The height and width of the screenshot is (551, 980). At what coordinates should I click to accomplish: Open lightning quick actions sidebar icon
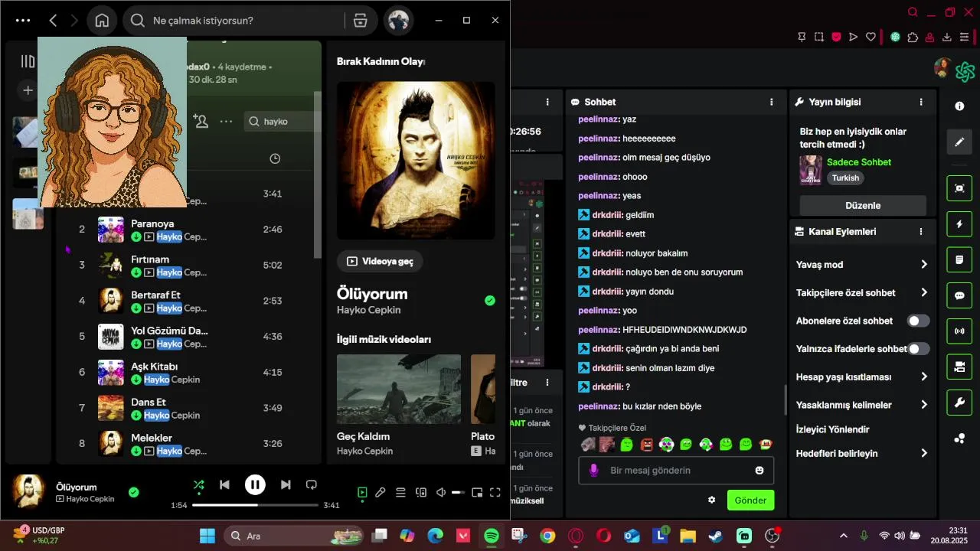(x=959, y=224)
